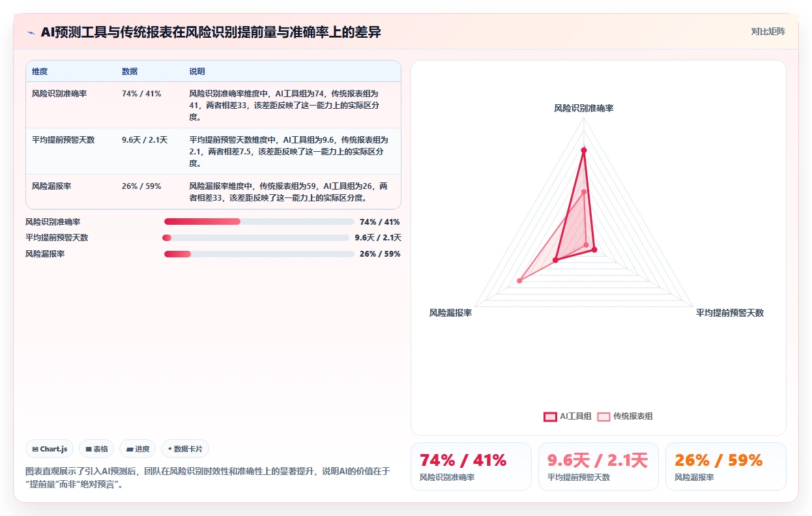Select the 表格 tag chip
This screenshot has height=516, width=812.
[x=96, y=449]
